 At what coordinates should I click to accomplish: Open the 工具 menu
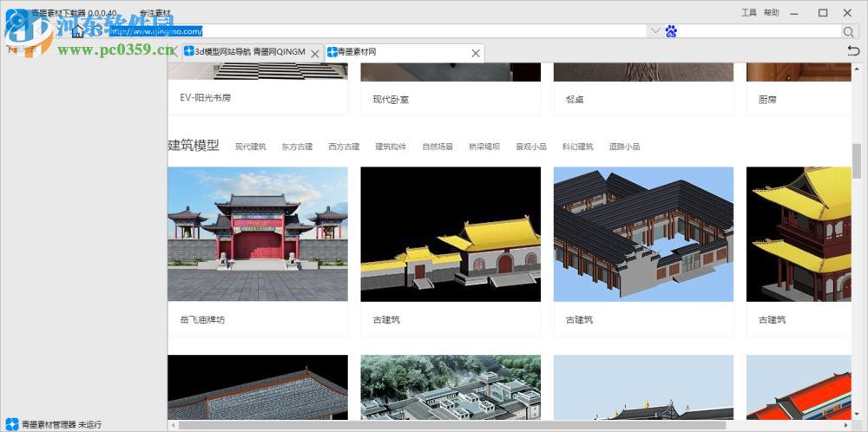point(748,13)
